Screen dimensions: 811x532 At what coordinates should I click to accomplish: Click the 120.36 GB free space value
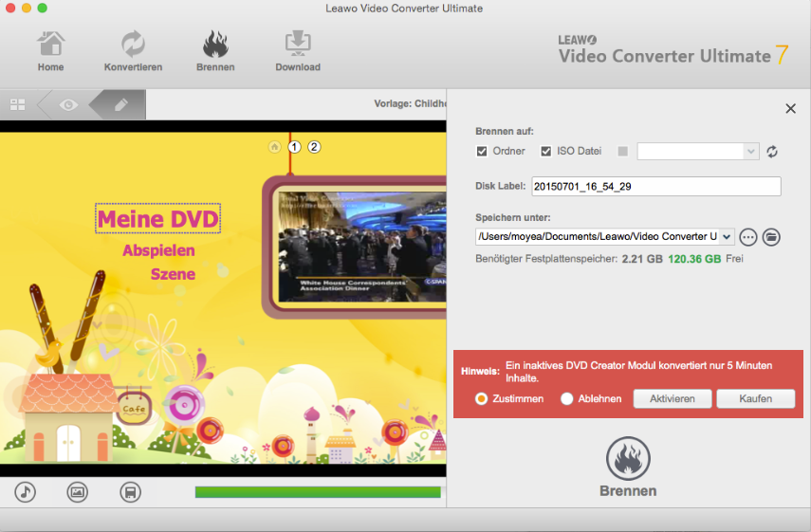pyautogui.click(x=694, y=259)
